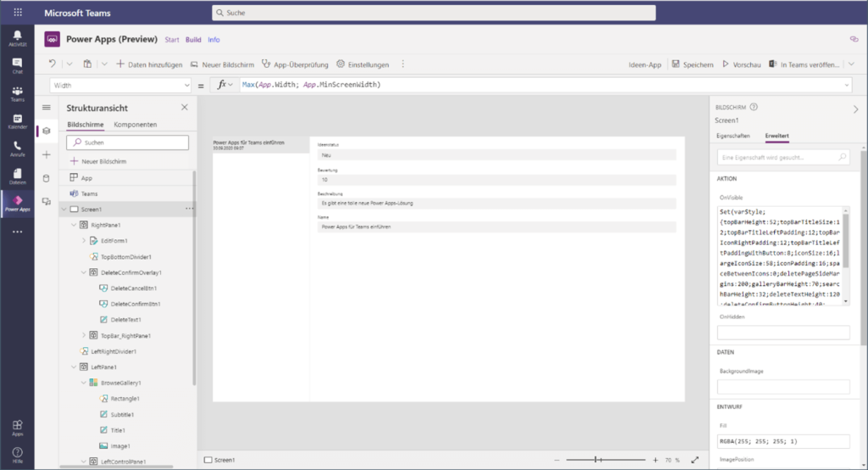
Task: Collapse the properties pane chevron
Action: pyautogui.click(x=856, y=109)
